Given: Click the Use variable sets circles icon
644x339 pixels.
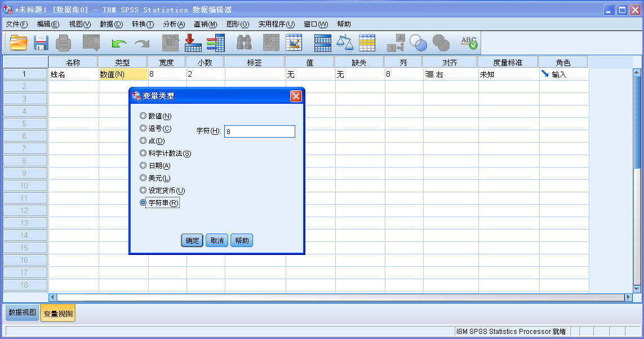Looking at the screenshot, I should [x=419, y=43].
